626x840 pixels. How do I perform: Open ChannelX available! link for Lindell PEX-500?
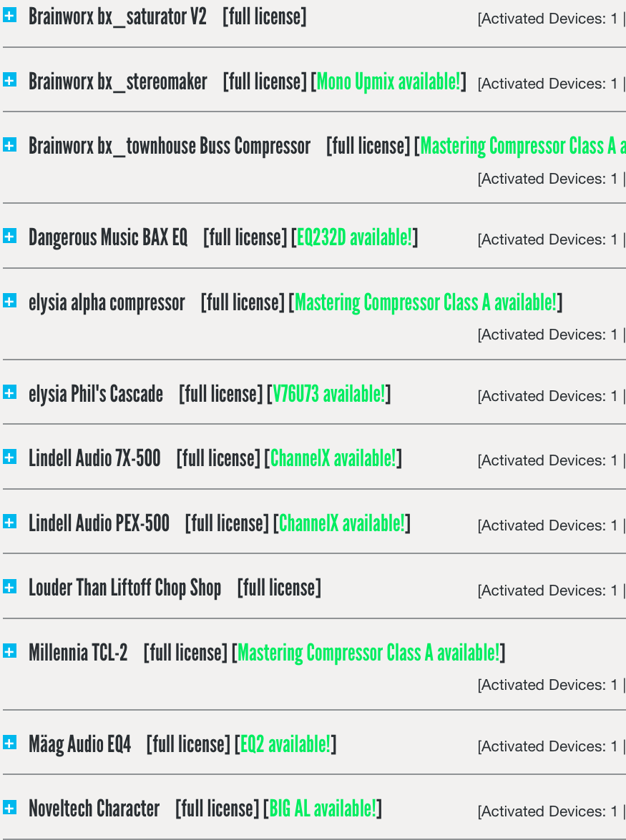341,523
